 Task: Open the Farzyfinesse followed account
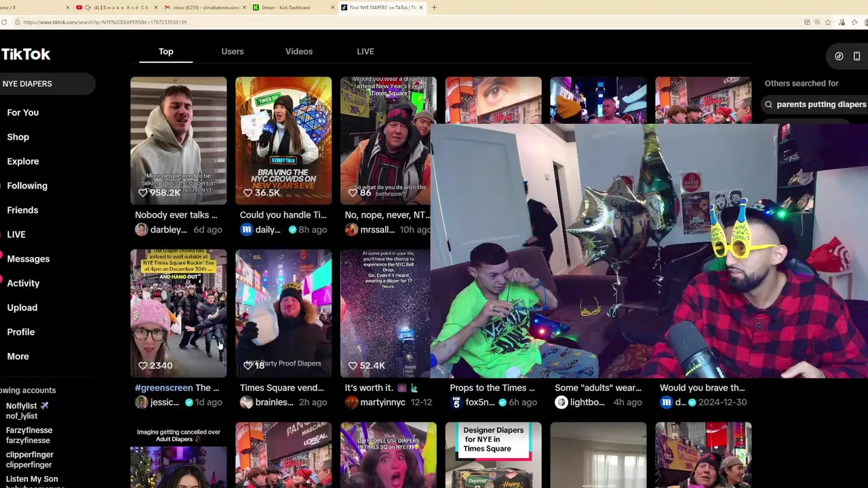pyautogui.click(x=29, y=435)
